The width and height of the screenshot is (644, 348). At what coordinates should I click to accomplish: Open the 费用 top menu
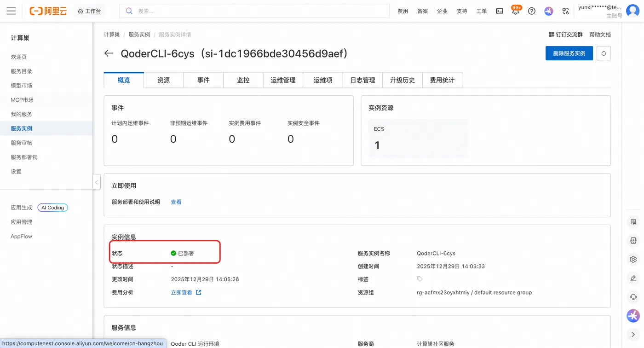[x=403, y=11]
